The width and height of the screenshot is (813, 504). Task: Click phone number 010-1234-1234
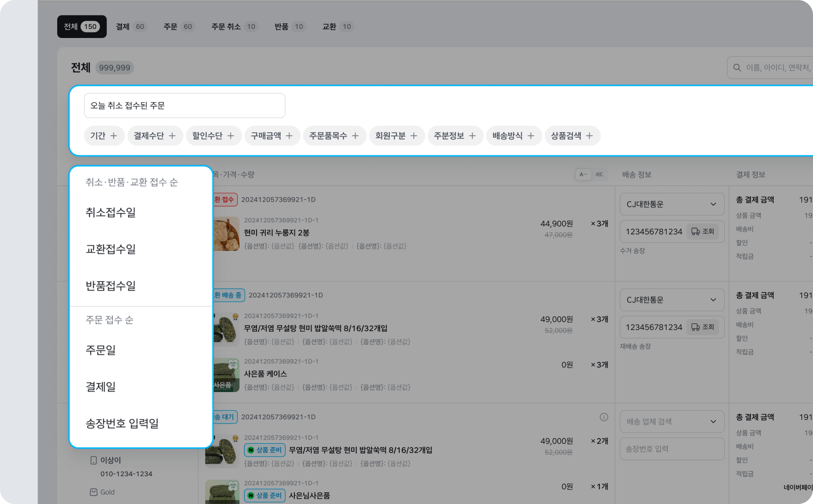126,474
